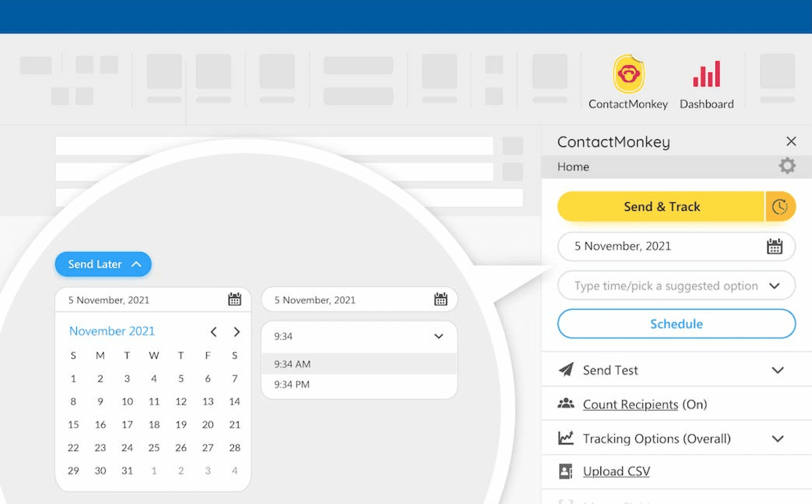
Task: Click the side panel date field 5 November, 2021
Action: pos(676,246)
